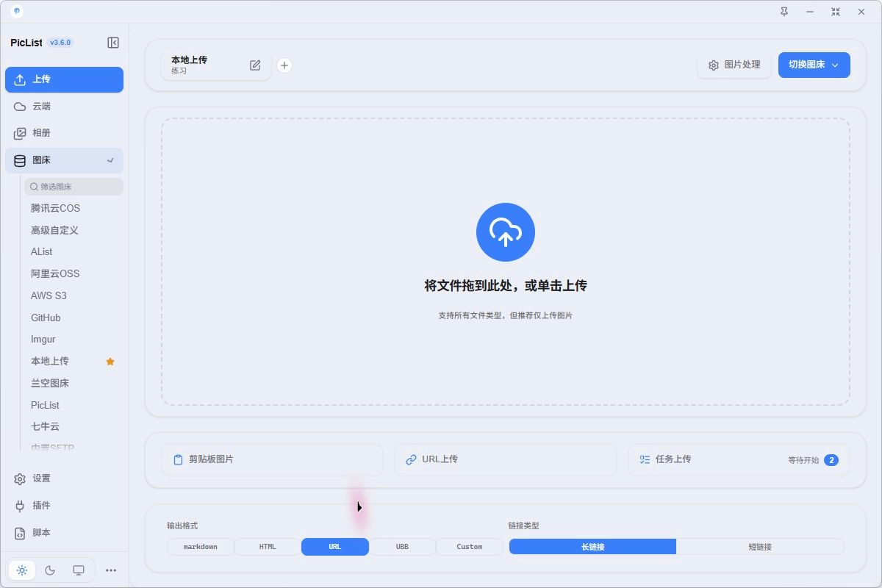
Task: Select HTML output format
Action: click(x=268, y=547)
